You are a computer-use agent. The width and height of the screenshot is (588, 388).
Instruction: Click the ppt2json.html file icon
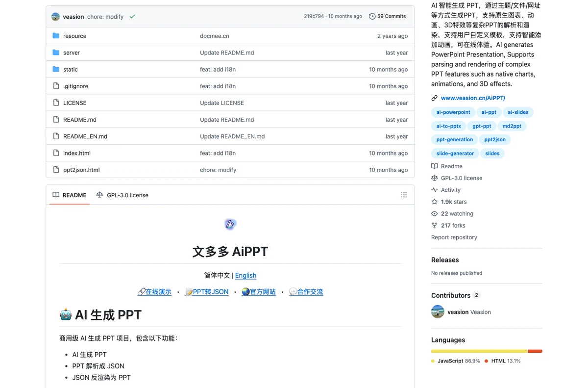(x=56, y=170)
